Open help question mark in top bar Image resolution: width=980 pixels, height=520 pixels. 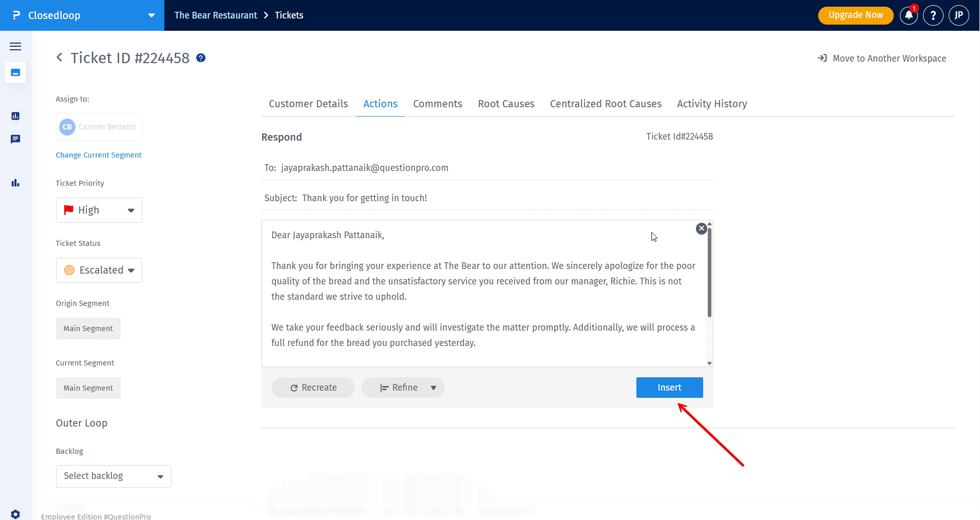point(933,15)
